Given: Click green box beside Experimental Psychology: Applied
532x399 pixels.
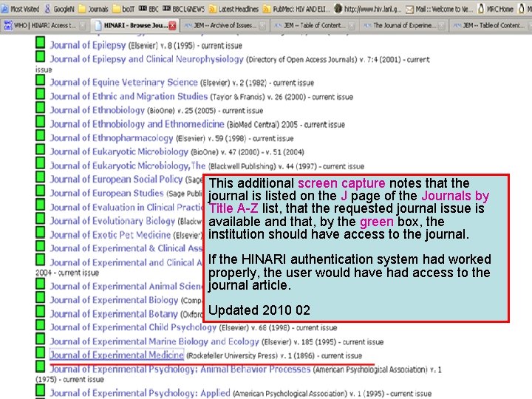Looking at the screenshot, I should point(41,390).
